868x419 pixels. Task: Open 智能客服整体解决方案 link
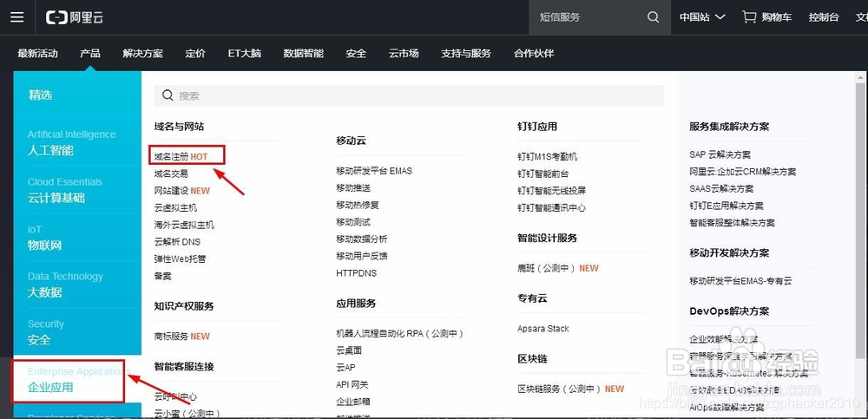733,222
